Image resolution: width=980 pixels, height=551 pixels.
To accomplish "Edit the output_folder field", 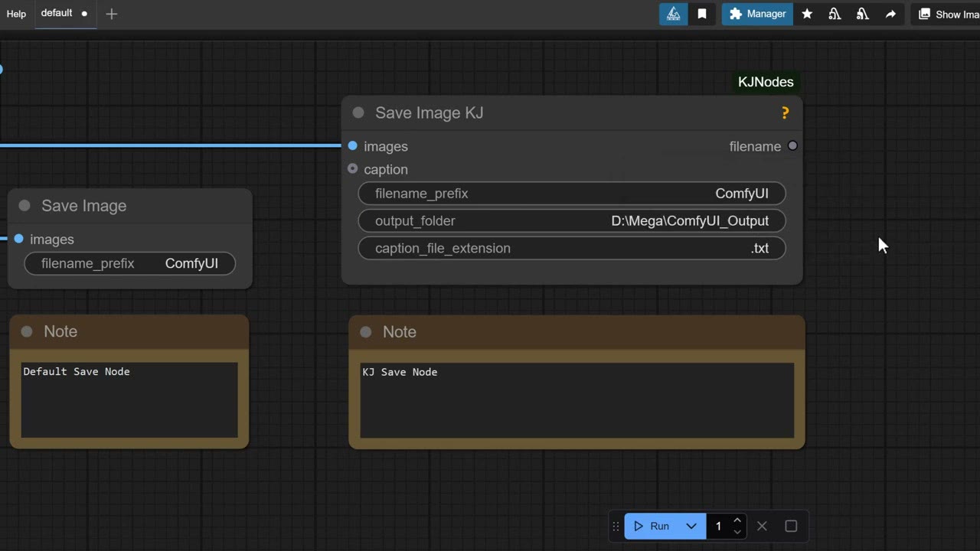I will (x=572, y=221).
